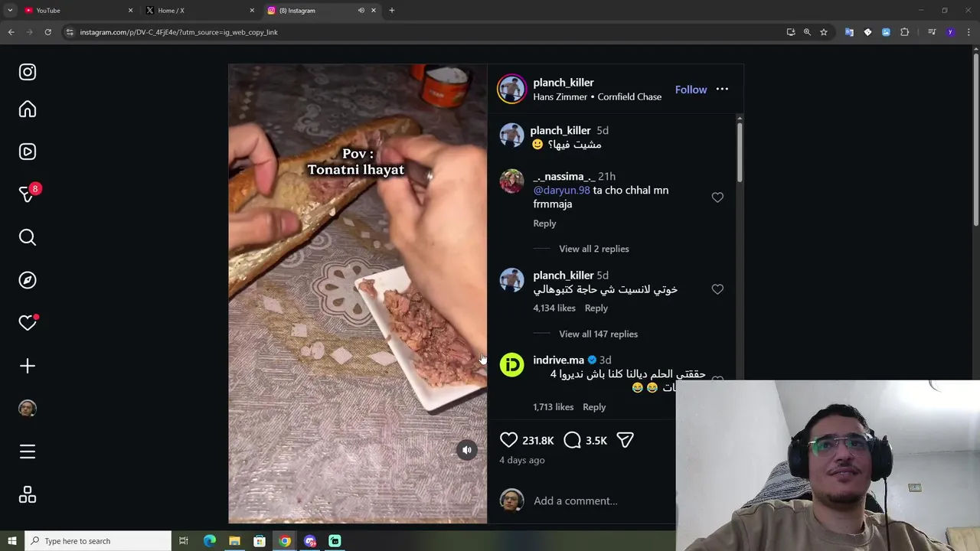Image resolution: width=980 pixels, height=551 pixels.
Task: Open Reels from the sidebar
Action: [x=28, y=152]
